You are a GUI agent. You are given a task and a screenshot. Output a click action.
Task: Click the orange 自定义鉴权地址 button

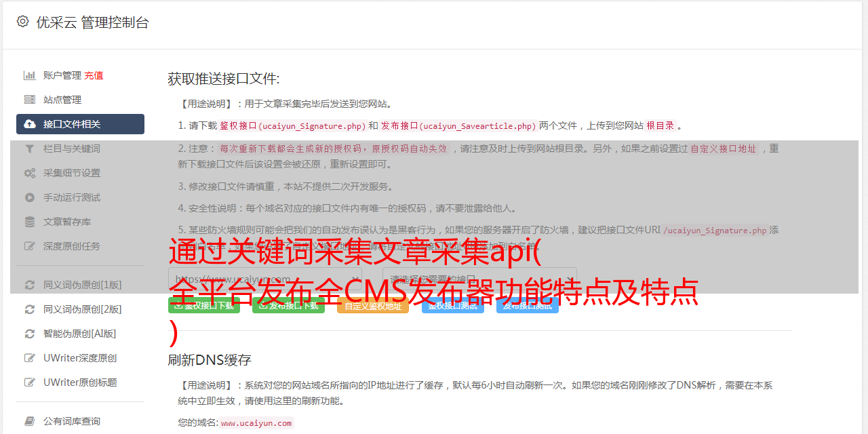(373, 306)
